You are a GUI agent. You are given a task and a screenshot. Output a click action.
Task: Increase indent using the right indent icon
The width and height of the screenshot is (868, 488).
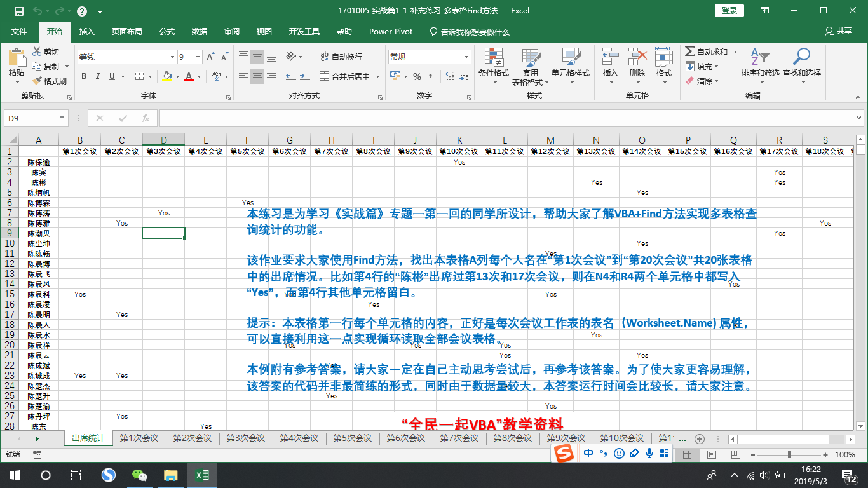pyautogui.click(x=306, y=76)
